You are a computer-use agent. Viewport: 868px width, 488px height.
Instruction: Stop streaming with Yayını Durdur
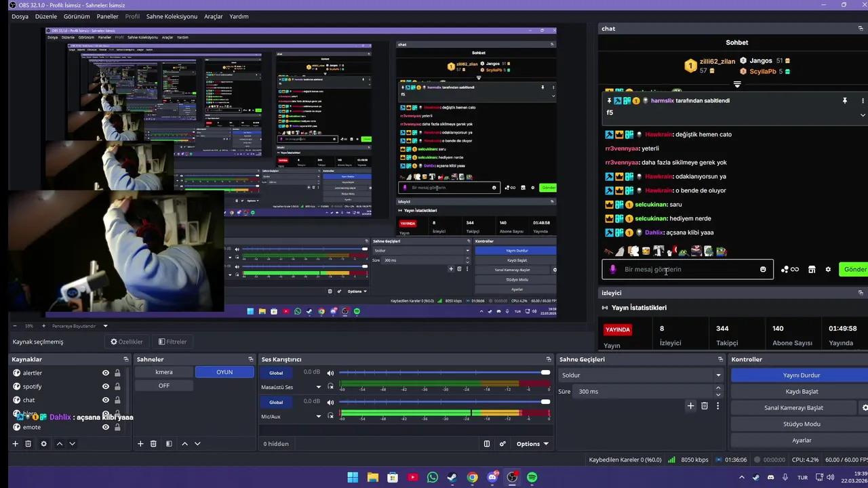point(801,375)
